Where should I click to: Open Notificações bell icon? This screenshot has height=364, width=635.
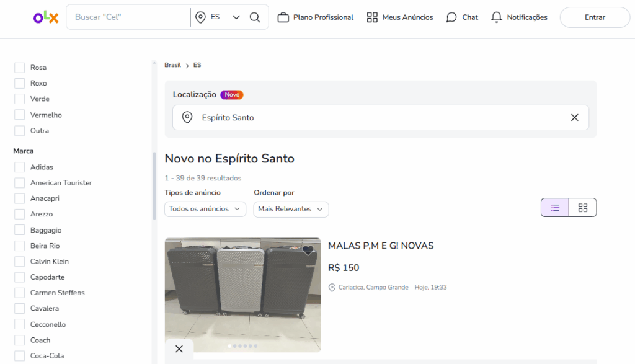pyautogui.click(x=496, y=17)
